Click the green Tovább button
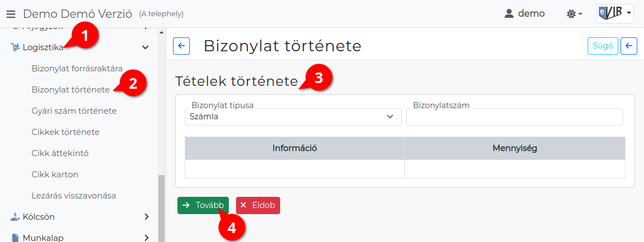 coord(203,205)
